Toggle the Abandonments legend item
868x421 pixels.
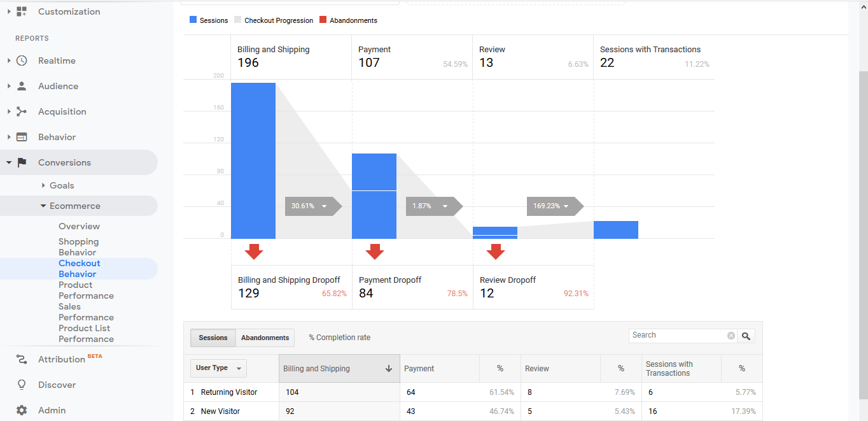(x=348, y=20)
